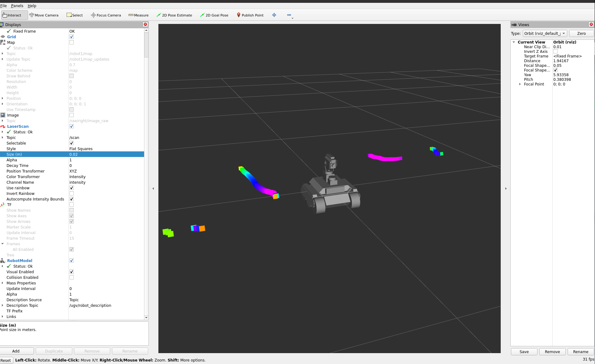Expand LaserScan Status: Ok row
The width and height of the screenshot is (595, 364).
pyautogui.click(x=2, y=132)
